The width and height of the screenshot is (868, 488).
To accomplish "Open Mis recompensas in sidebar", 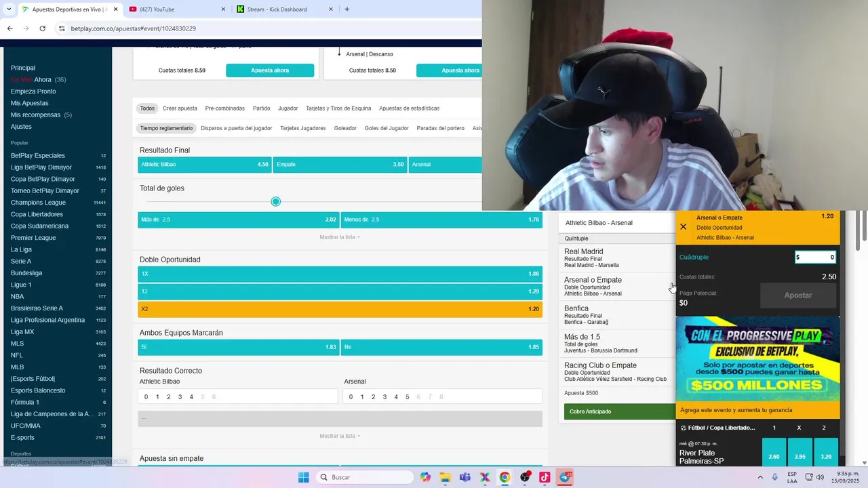I will (41, 115).
